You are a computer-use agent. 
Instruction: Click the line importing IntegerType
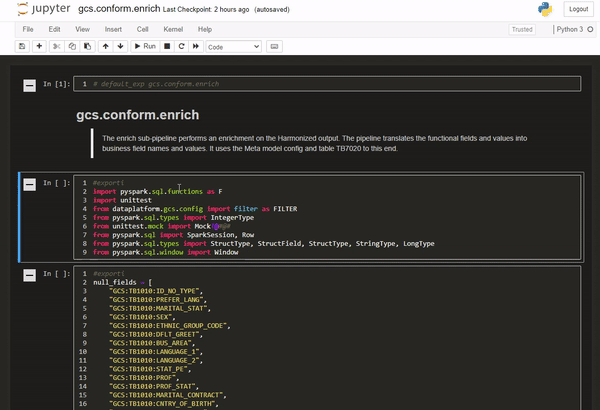(x=173, y=217)
